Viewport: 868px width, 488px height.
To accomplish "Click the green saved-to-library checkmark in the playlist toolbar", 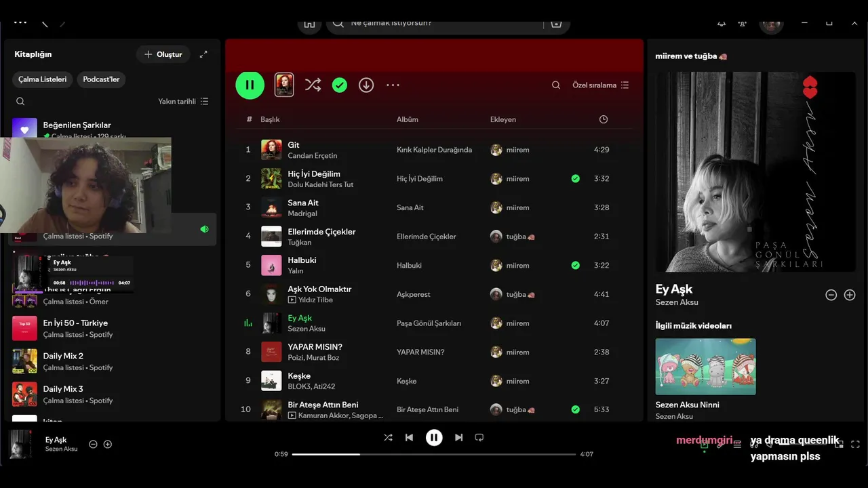I will click(x=340, y=85).
